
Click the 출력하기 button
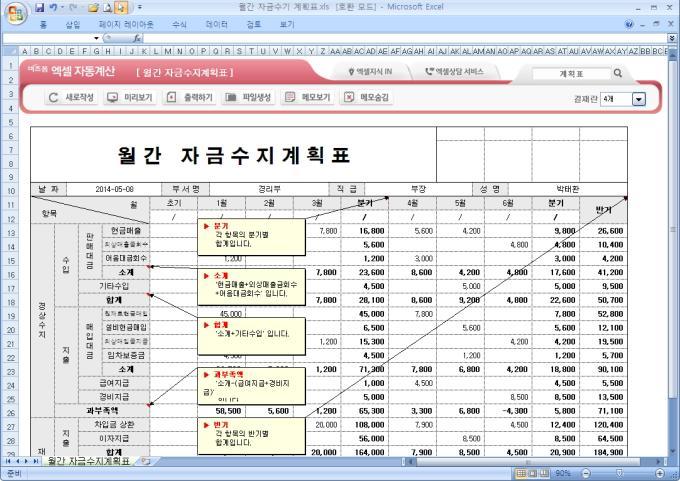coord(190,97)
